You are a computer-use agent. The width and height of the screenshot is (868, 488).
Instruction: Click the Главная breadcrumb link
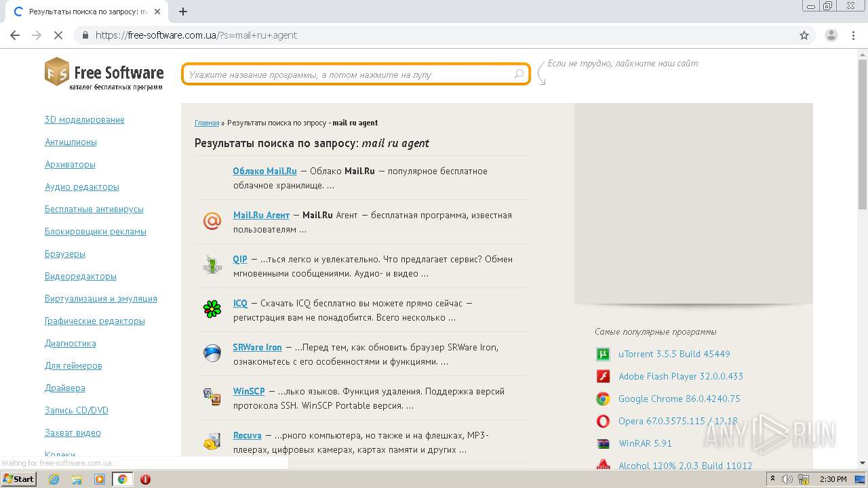tap(207, 123)
